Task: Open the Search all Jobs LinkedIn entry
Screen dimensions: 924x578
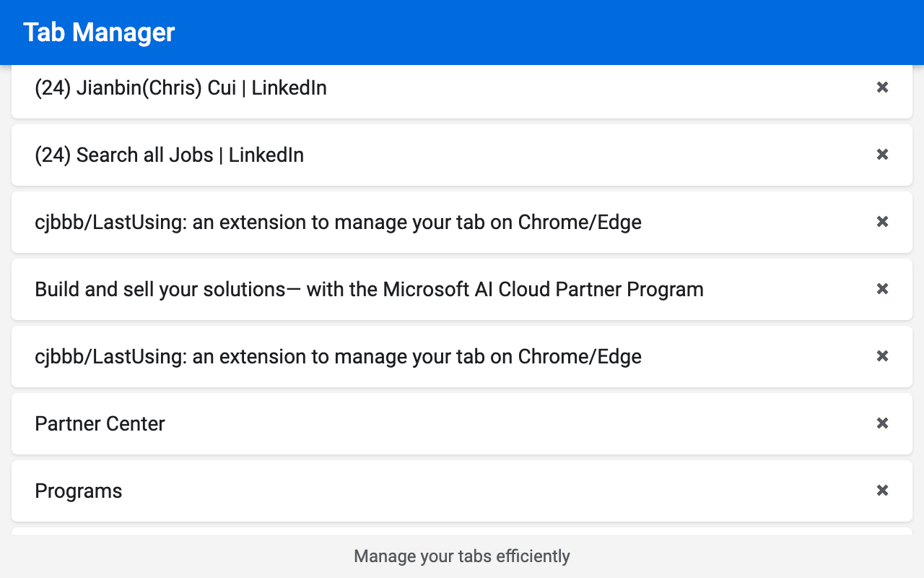Action: (169, 155)
